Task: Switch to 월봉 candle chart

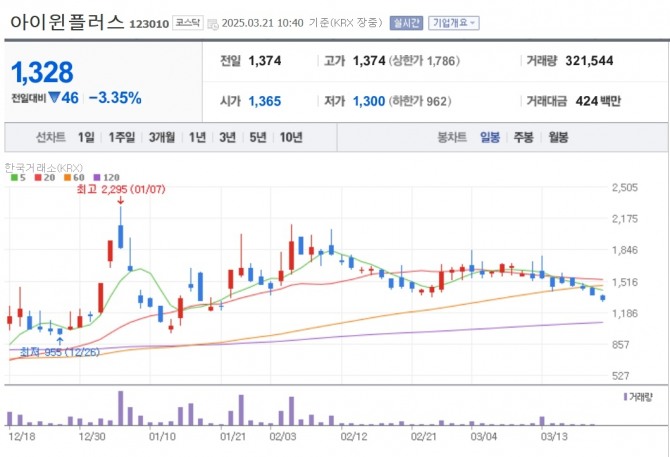Action: point(558,138)
